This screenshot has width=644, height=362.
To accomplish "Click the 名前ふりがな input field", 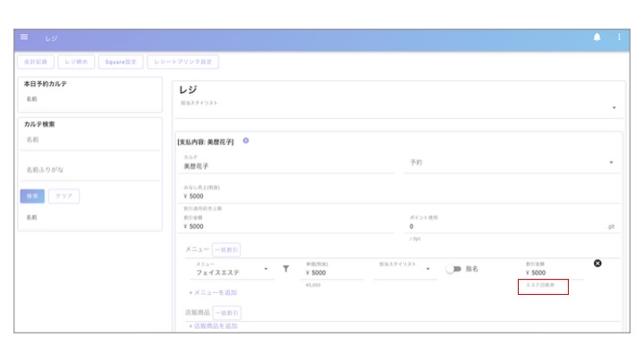I will (89, 169).
